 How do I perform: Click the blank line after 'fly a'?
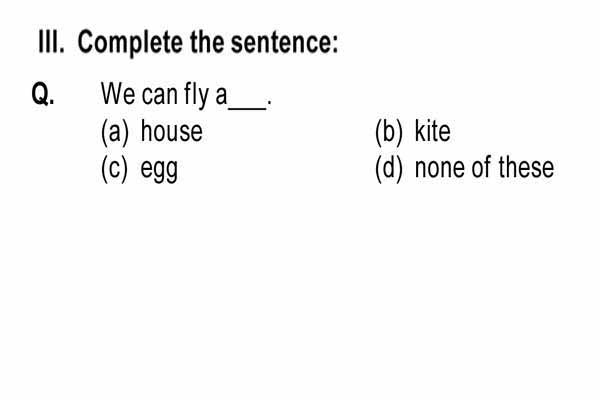coord(247,109)
